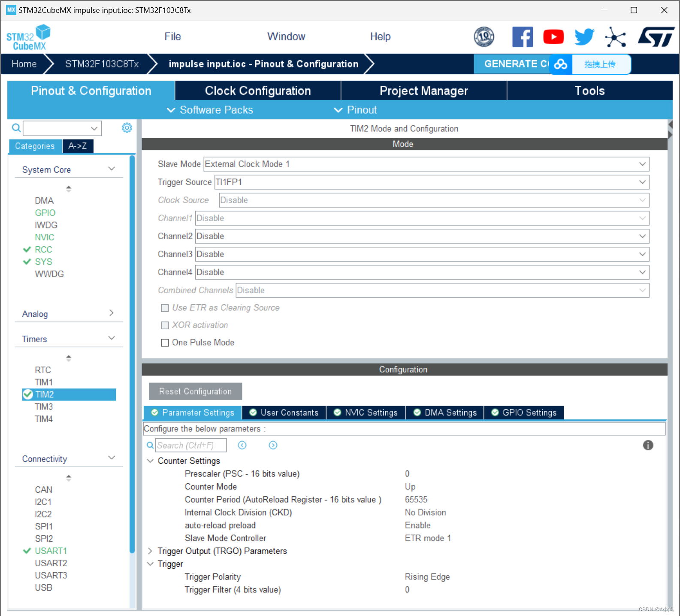
Task: Open the Channel4 dropdown
Action: click(x=422, y=272)
